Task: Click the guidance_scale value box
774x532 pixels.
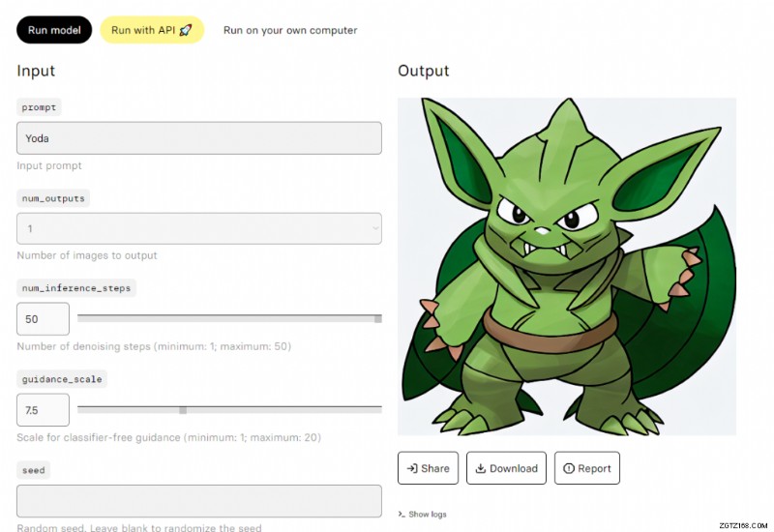Action: tap(44, 410)
